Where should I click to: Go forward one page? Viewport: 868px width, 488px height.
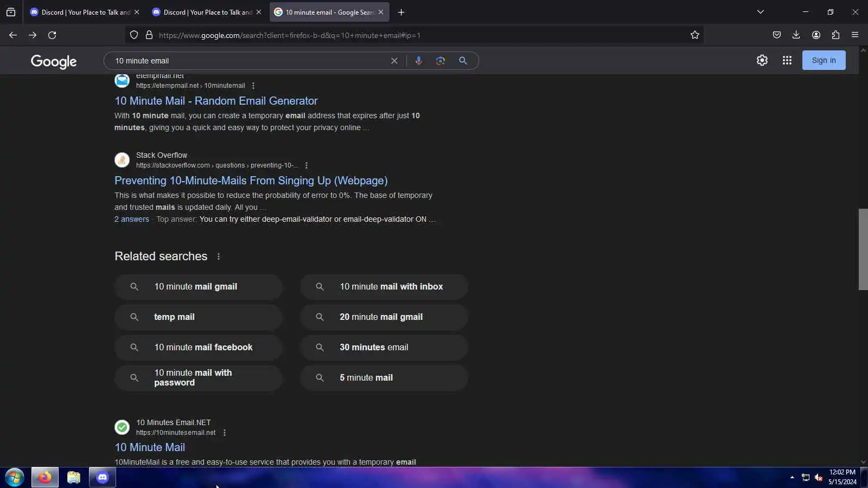tap(33, 35)
